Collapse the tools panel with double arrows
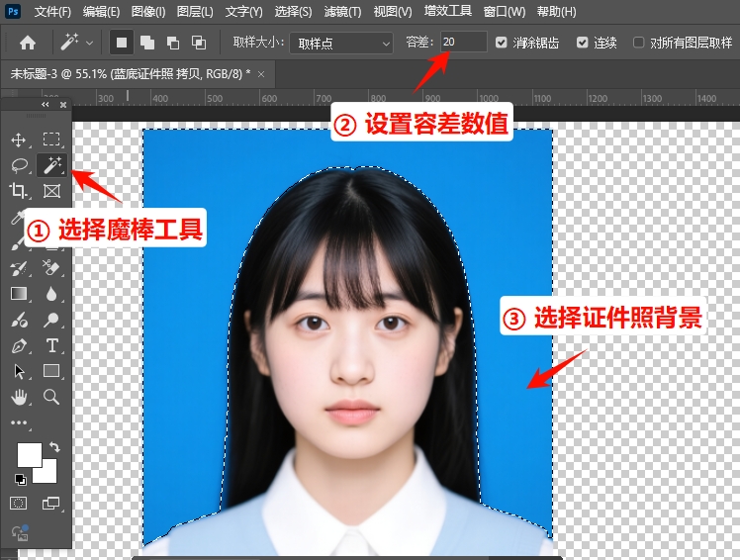Image resolution: width=740 pixels, height=560 pixels. 45,104
